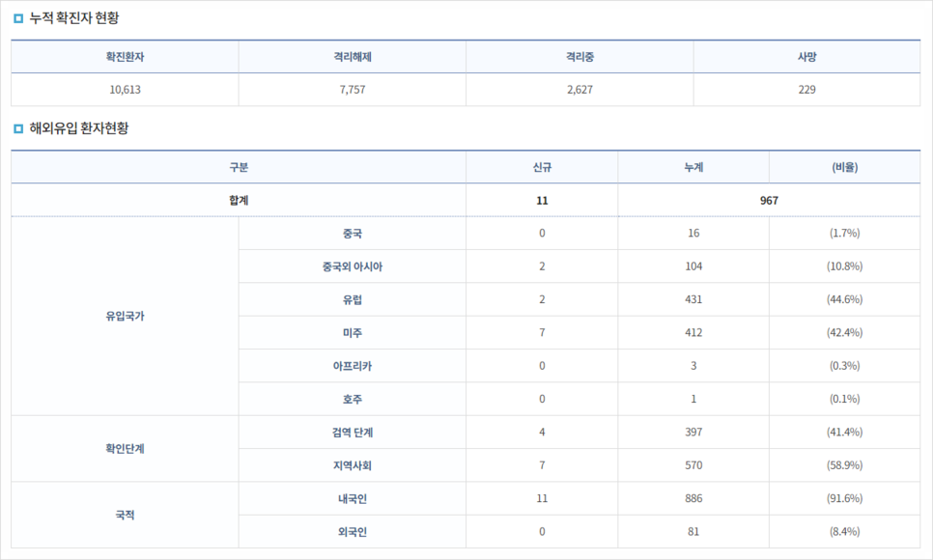
Task: Select the '지역사회' row label
Action: [353, 465]
